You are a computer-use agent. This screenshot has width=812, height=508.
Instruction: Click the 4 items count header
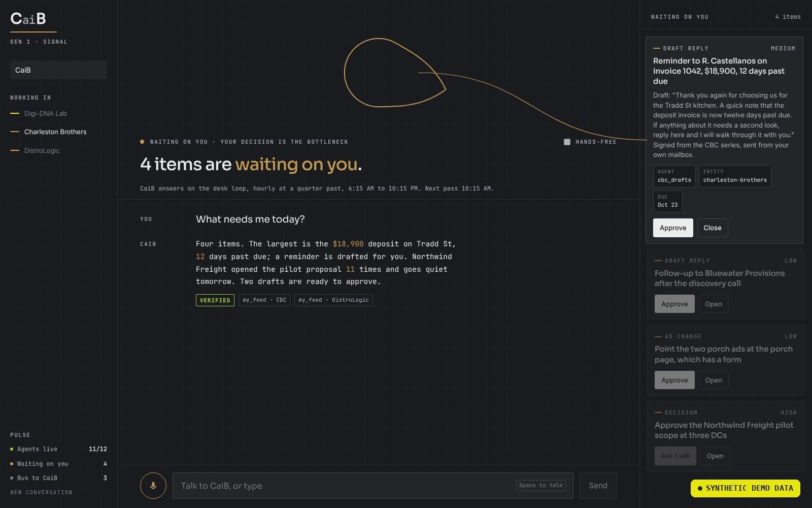click(788, 17)
